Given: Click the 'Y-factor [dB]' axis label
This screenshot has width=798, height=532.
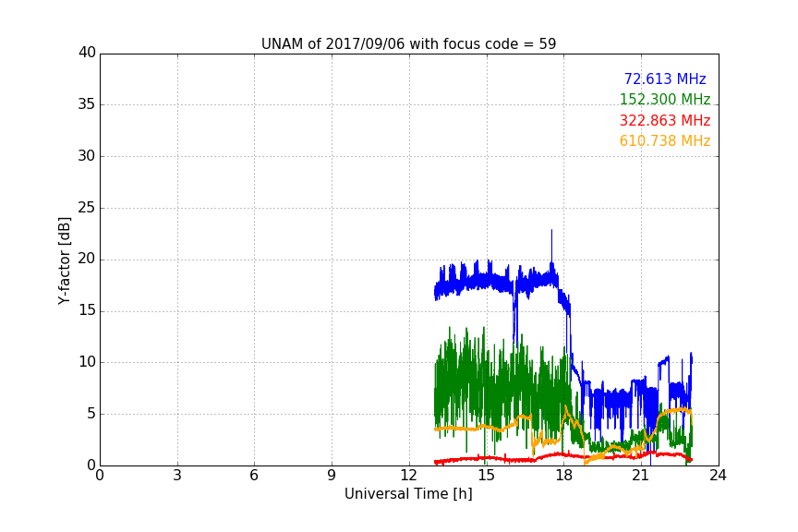Looking at the screenshot, I should click(64, 260).
